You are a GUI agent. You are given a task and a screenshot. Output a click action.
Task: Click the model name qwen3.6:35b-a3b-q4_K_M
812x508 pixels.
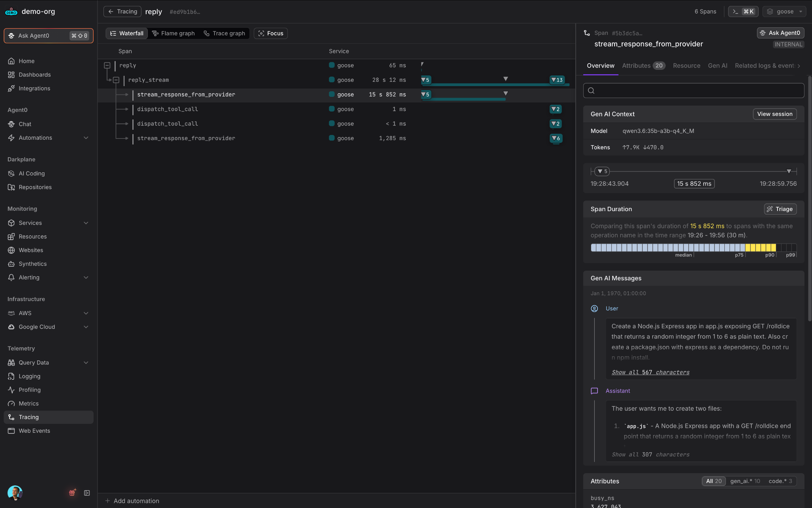click(658, 131)
